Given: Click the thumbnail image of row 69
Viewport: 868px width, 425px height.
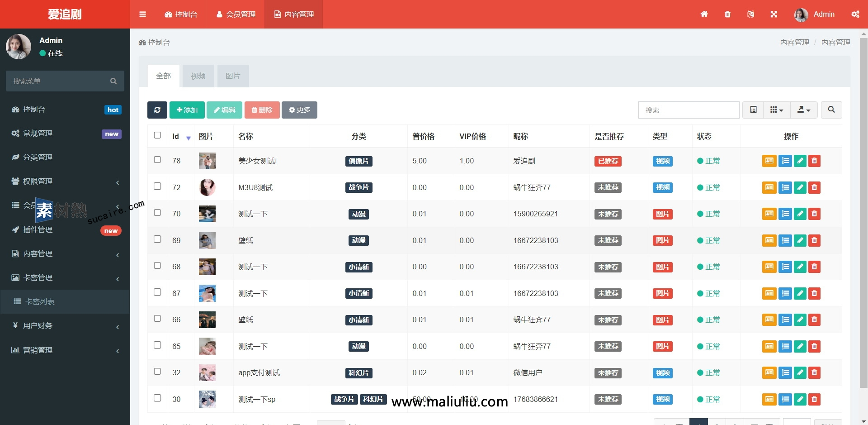Looking at the screenshot, I should (207, 240).
